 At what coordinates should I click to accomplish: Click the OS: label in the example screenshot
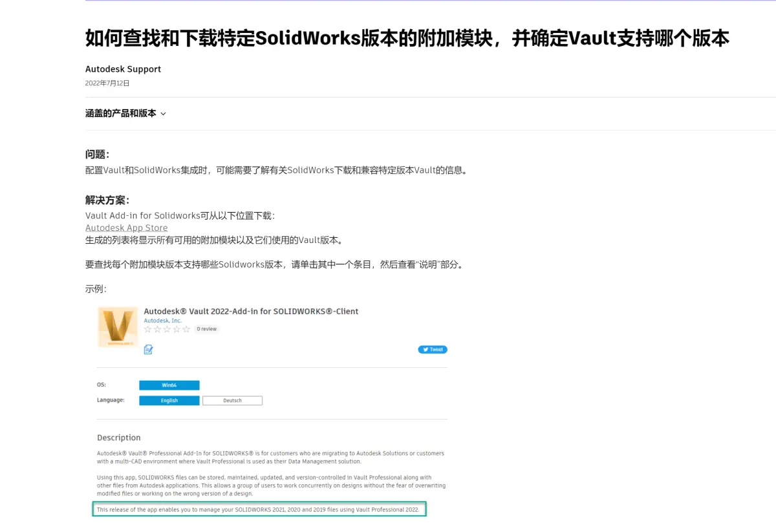coord(101,385)
